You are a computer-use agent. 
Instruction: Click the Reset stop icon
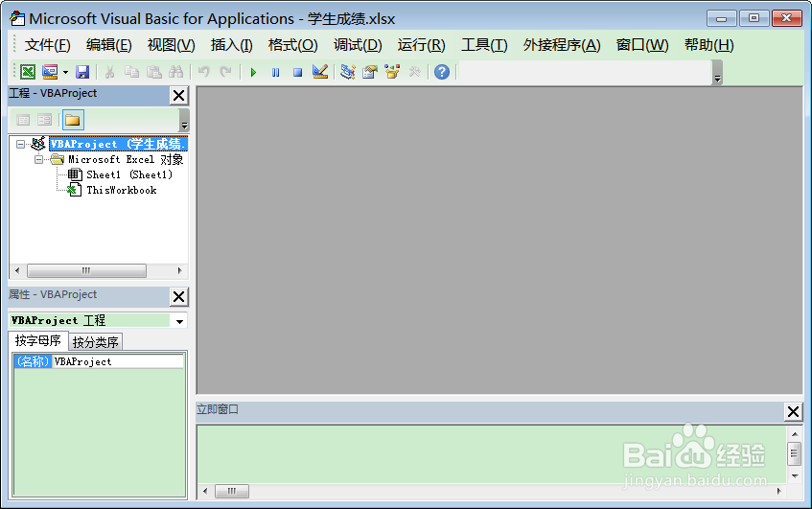point(297,73)
